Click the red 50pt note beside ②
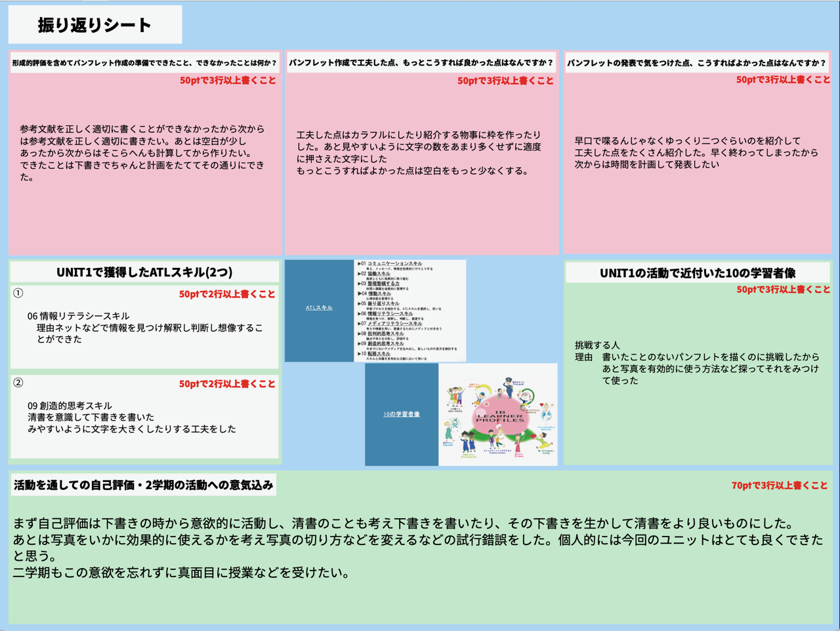The height and width of the screenshot is (631, 840). (227, 383)
